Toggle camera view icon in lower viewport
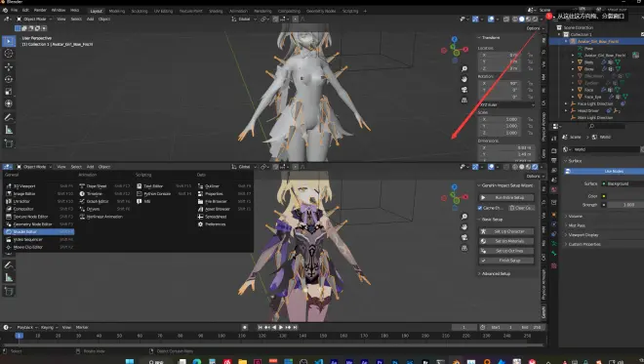This screenshot has height=364, width=644. [464, 237]
